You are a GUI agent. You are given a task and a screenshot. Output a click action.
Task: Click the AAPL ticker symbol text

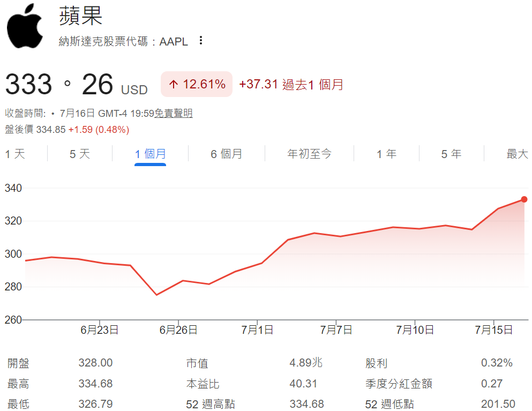click(174, 41)
